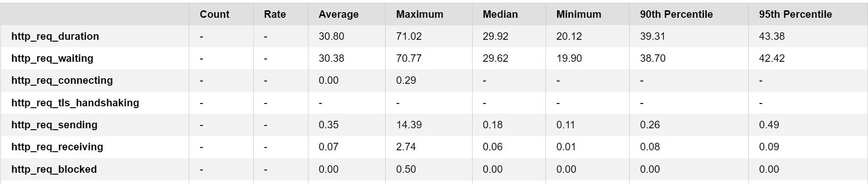The height and width of the screenshot is (184, 868).
Task: Select the http_req_receiving row label
Action: pos(57,147)
